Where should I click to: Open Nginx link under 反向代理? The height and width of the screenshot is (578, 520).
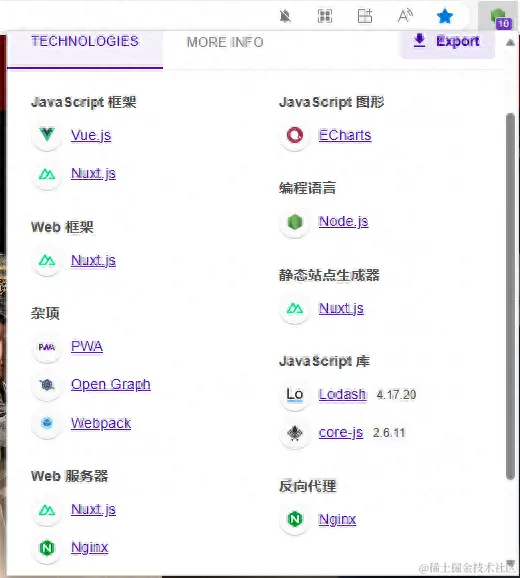pyautogui.click(x=337, y=519)
